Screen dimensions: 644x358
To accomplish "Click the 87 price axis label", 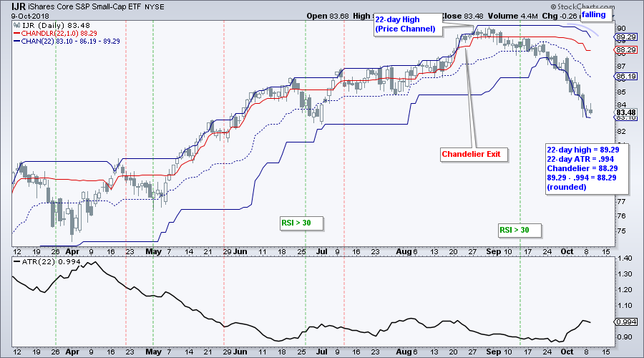I will [621, 66].
